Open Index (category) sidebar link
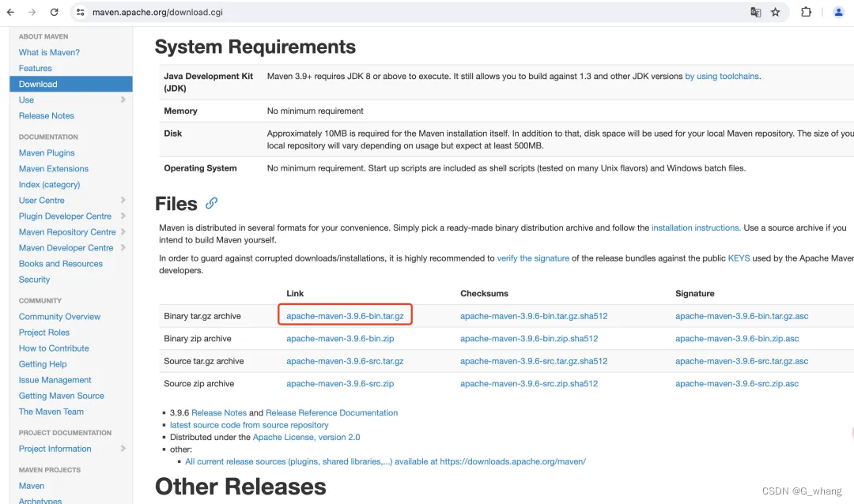 coord(49,185)
